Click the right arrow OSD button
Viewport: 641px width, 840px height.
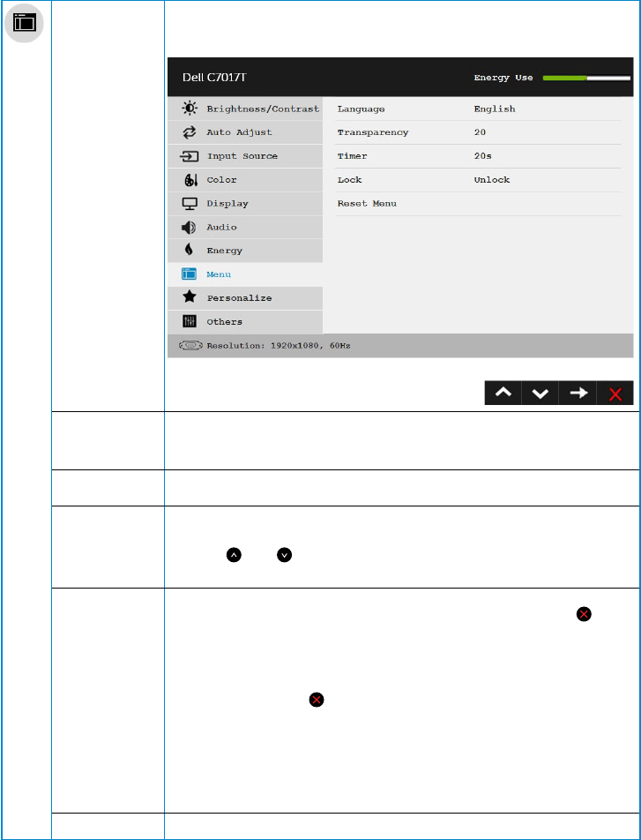578,394
